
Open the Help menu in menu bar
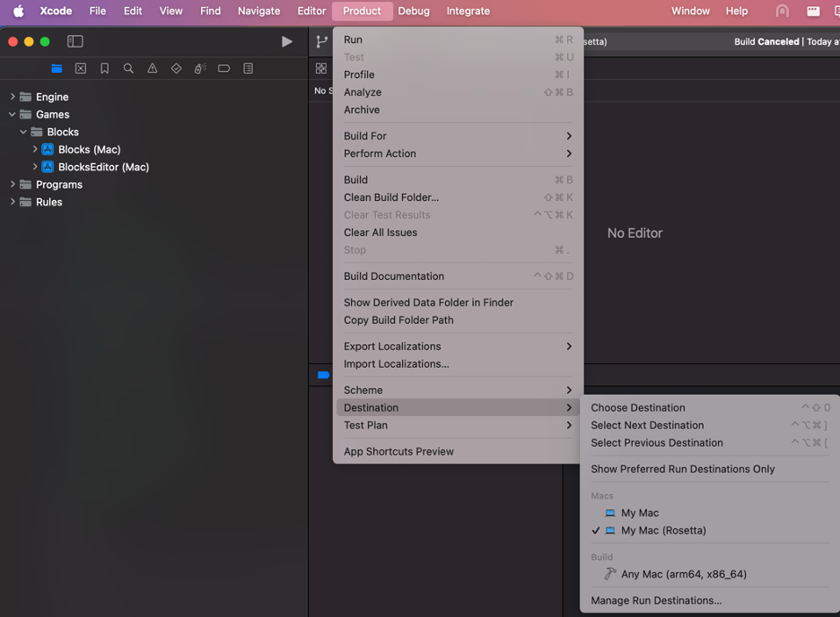[x=737, y=11]
